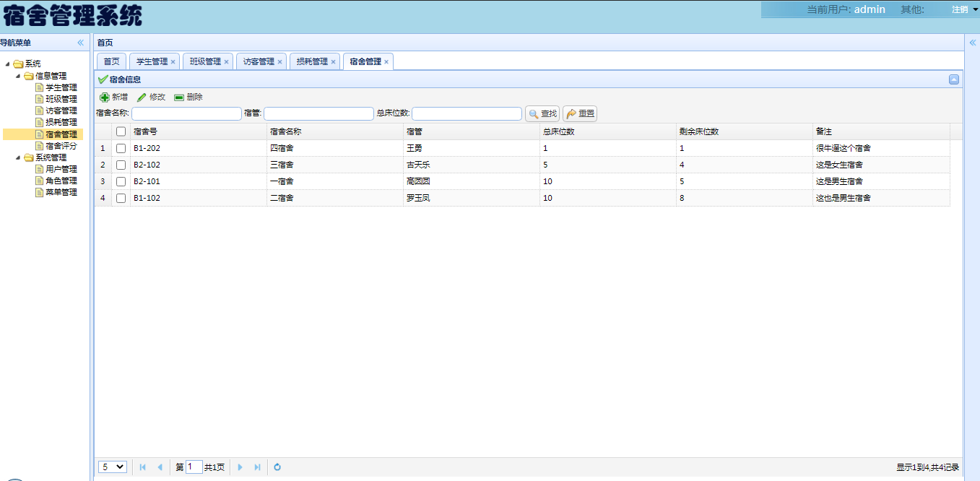The image size is (980, 481).
Task: Focus the 总床位数 search field
Action: point(467,113)
